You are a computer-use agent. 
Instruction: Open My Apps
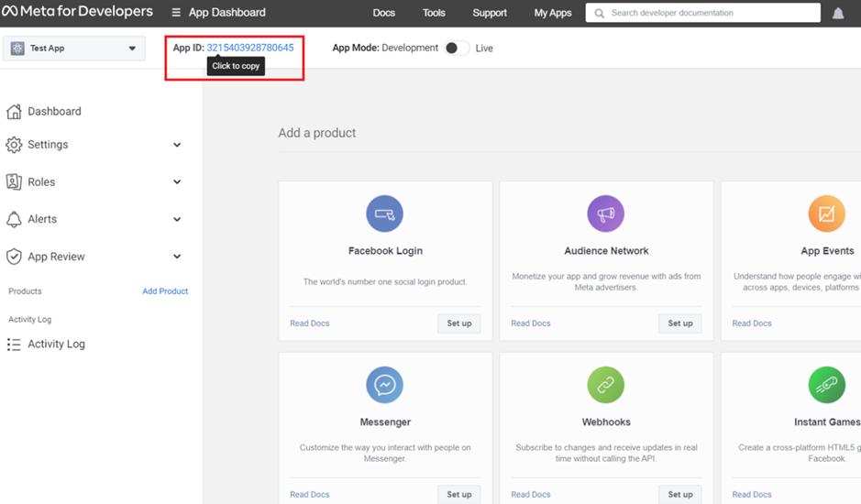click(553, 13)
